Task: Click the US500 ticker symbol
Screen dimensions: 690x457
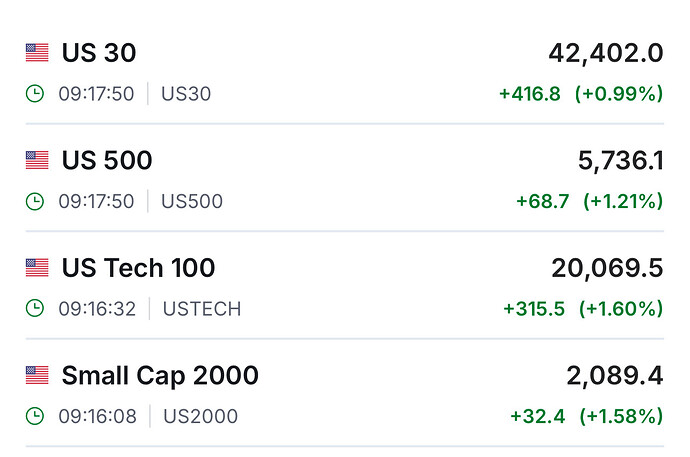Action: pyautogui.click(x=192, y=202)
